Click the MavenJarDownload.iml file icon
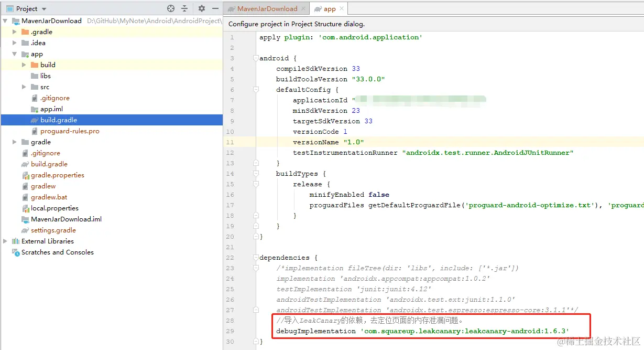The height and width of the screenshot is (350, 644). pyautogui.click(x=25, y=219)
